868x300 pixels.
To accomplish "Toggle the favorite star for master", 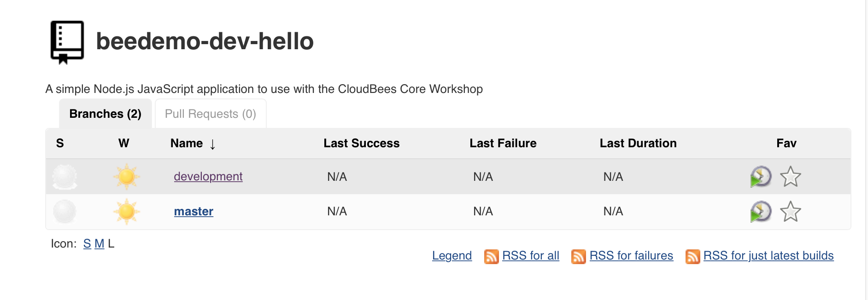I will click(791, 212).
